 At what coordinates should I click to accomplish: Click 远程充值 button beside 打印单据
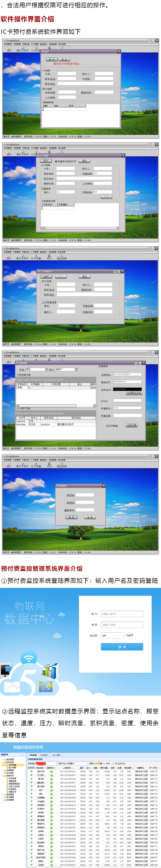pos(131,426)
